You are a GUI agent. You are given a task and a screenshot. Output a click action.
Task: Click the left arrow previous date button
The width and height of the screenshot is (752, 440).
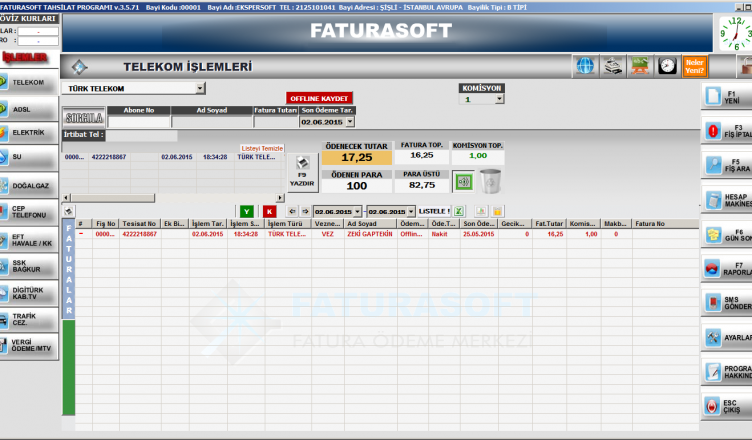tap(292, 211)
